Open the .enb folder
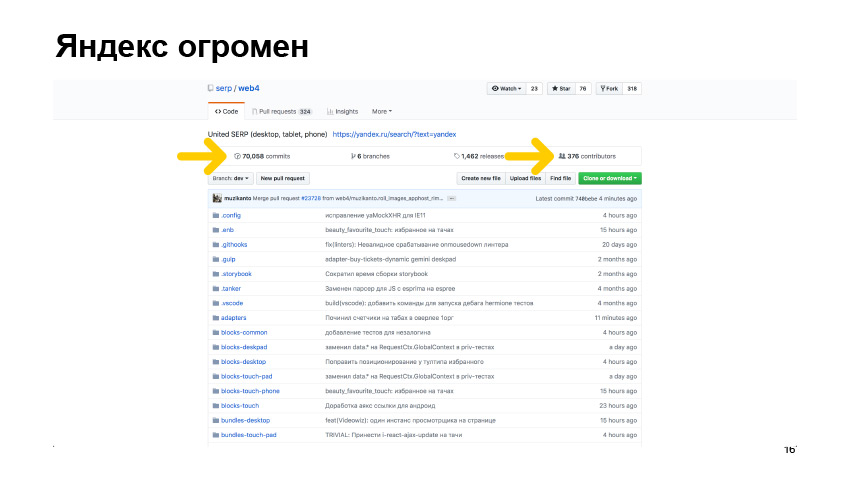Image resolution: width=850 pixels, height=478 pixels. click(228, 230)
